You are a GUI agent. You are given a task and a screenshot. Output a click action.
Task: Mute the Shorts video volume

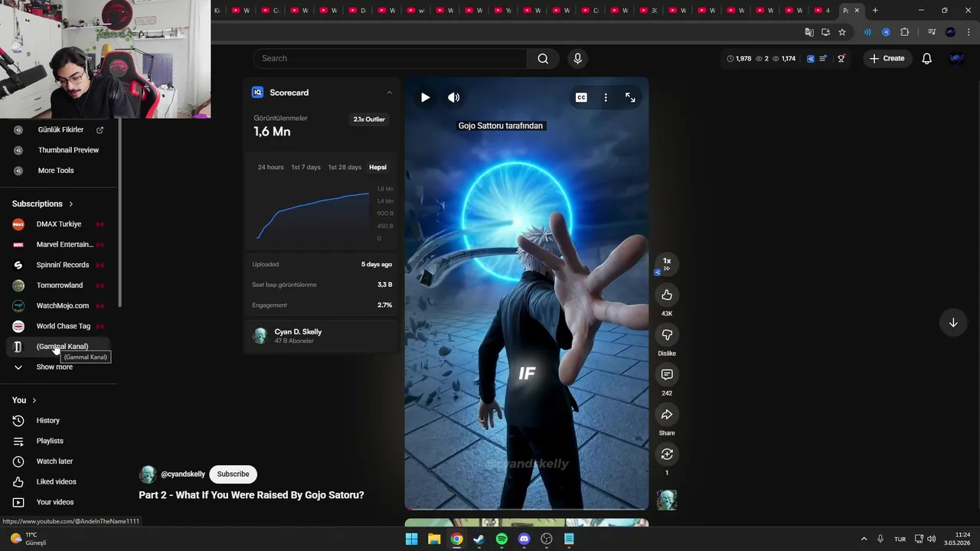[454, 97]
